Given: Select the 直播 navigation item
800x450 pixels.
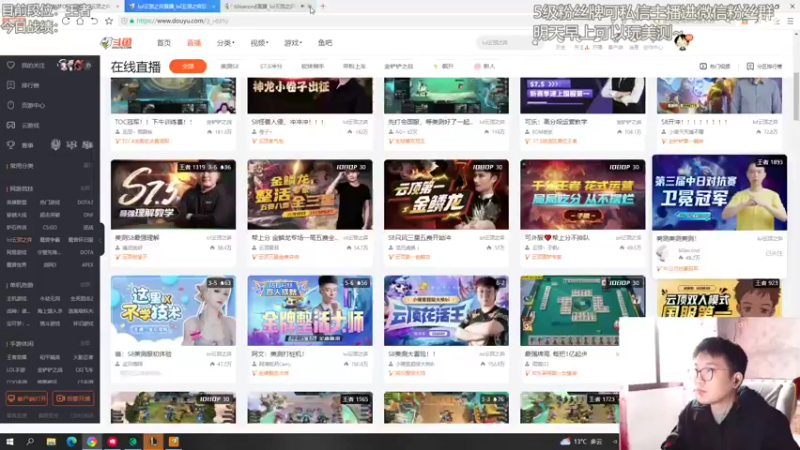Looking at the screenshot, I should click(194, 43).
